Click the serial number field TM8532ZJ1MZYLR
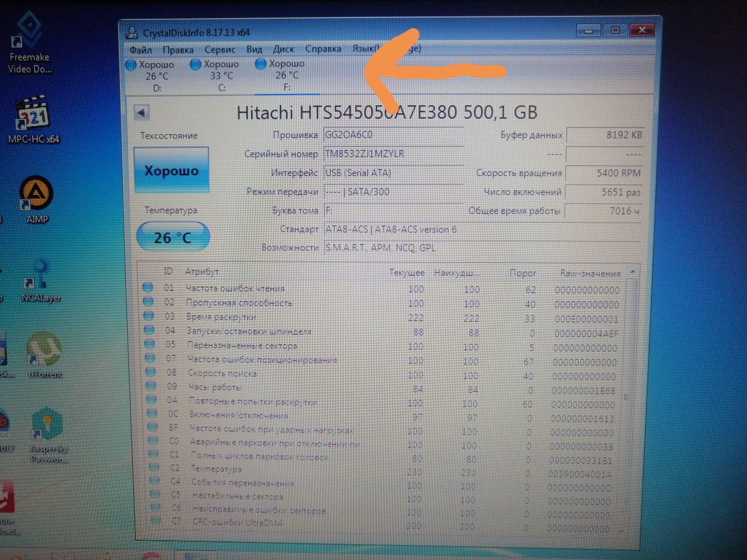This screenshot has height=560, width=747. point(394,154)
